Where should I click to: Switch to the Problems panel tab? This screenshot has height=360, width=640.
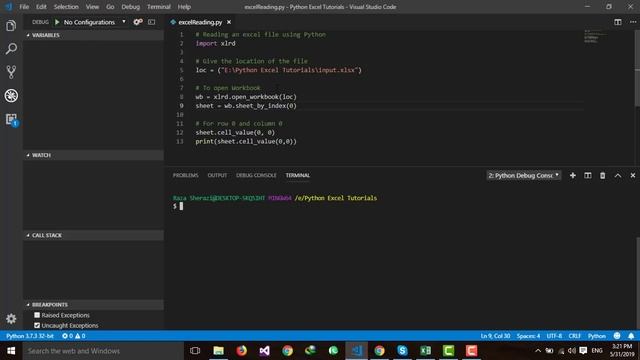point(185,176)
